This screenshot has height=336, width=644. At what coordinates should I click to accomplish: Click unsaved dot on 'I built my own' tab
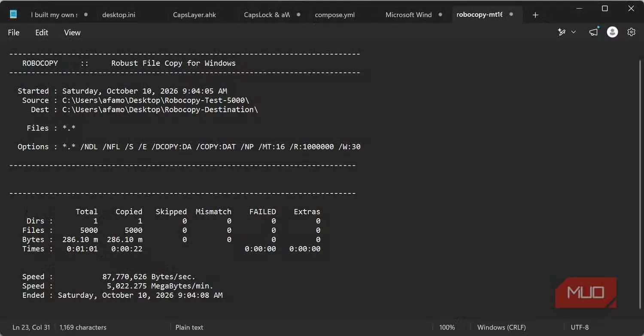pos(86,15)
